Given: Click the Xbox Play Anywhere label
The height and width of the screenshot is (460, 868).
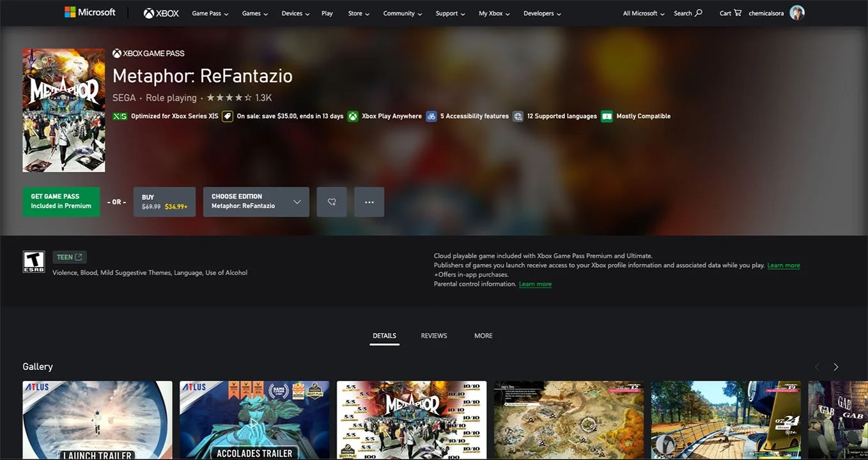Looking at the screenshot, I should coord(392,116).
